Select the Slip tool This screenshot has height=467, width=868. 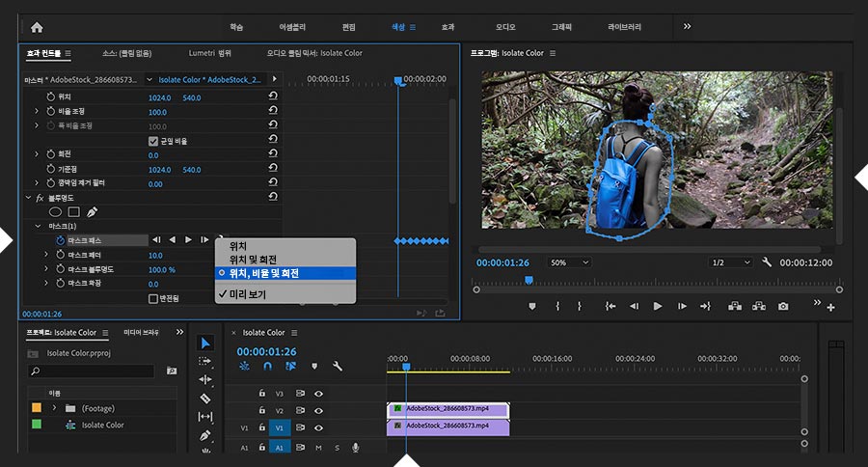pyautogui.click(x=204, y=416)
